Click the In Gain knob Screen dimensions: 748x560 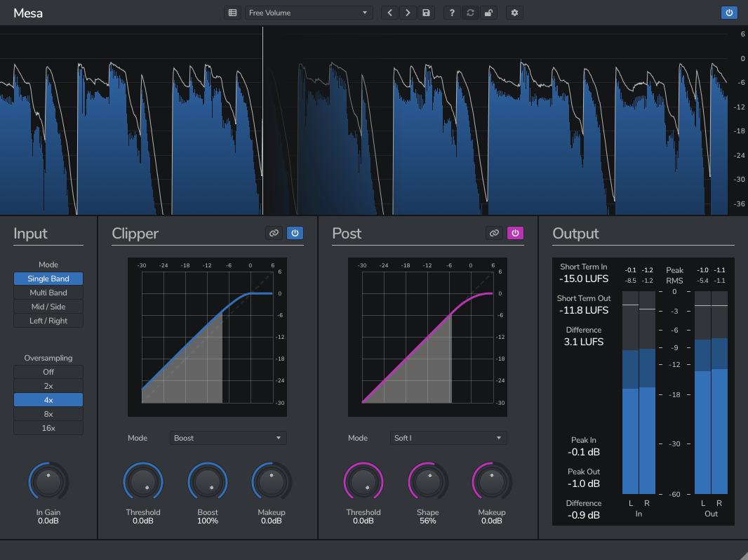pyautogui.click(x=48, y=481)
